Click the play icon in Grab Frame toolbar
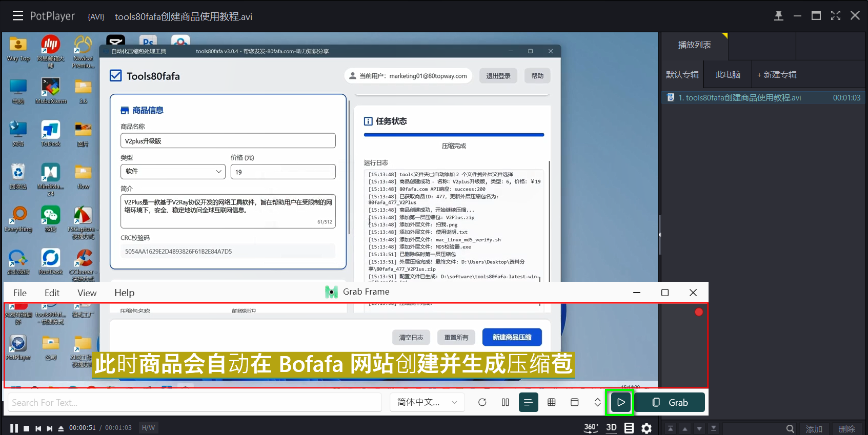Image resolution: width=868 pixels, height=435 pixels. tap(620, 402)
